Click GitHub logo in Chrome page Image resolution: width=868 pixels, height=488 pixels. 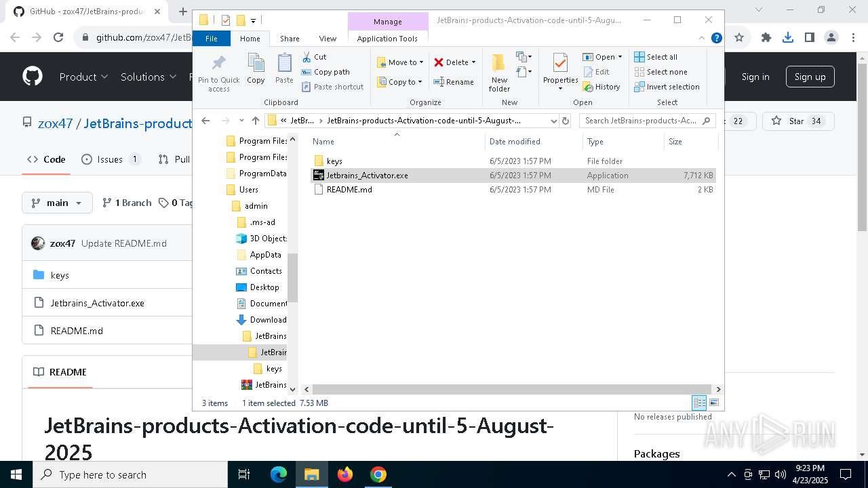(33, 77)
